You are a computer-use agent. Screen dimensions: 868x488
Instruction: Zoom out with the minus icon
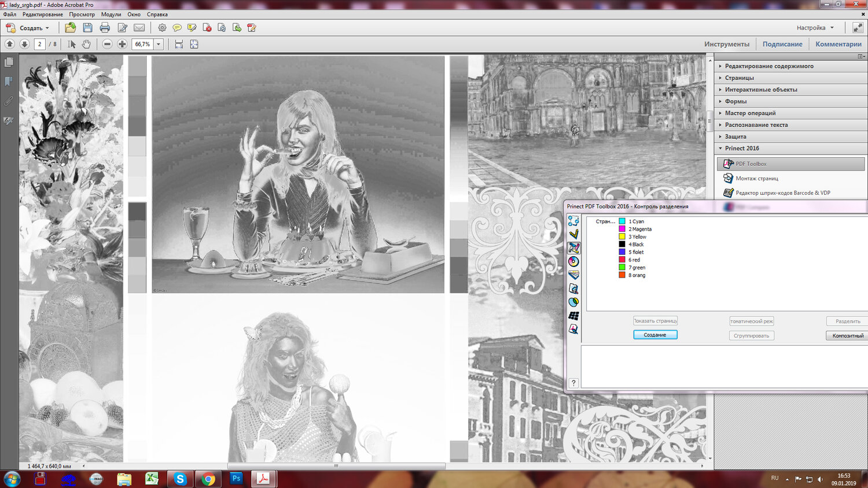[x=107, y=44]
